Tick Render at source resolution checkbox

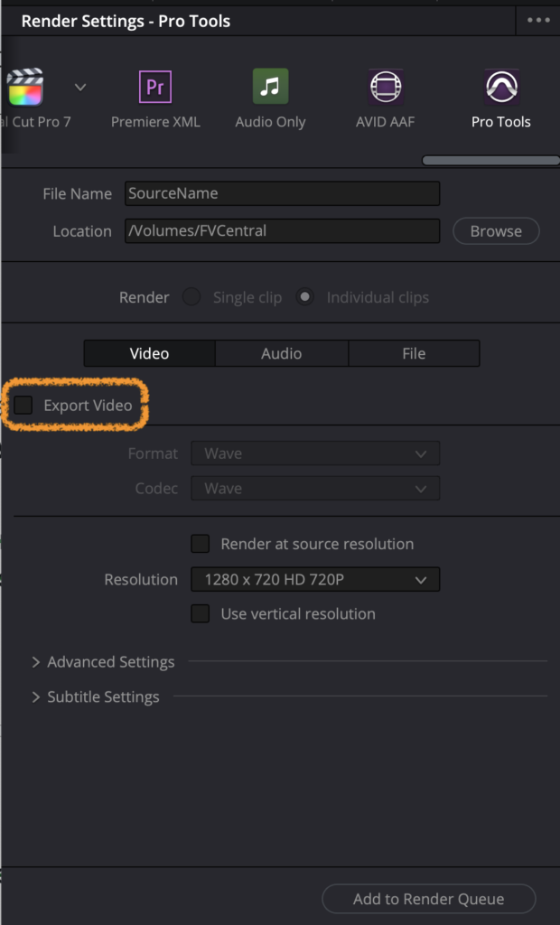200,544
